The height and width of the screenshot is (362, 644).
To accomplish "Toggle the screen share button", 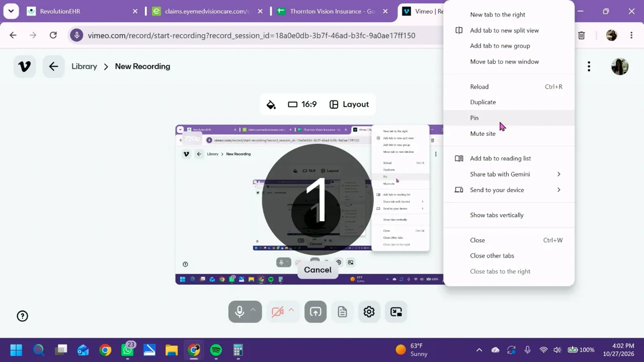I will 315,312.
